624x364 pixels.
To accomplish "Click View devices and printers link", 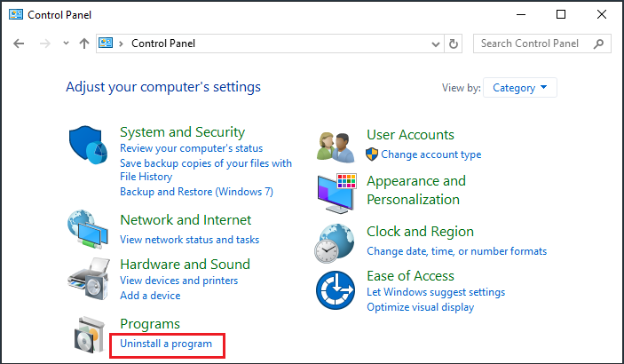I will coord(179,281).
